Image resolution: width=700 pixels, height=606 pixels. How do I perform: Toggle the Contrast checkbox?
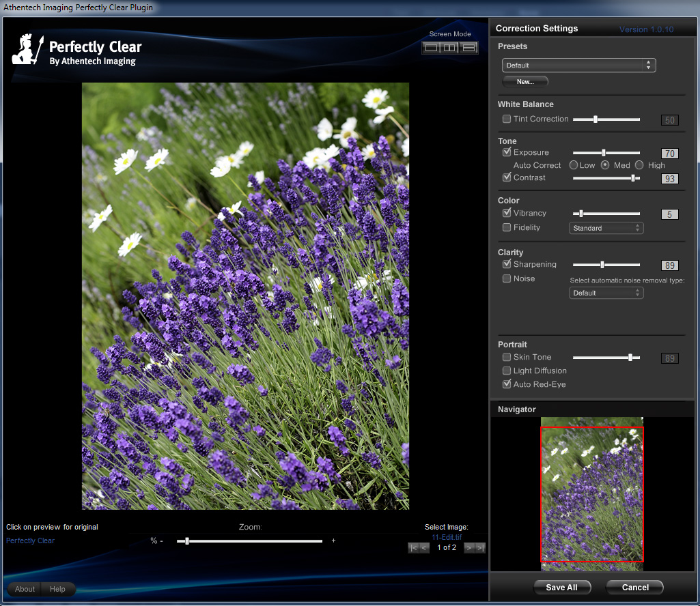(x=507, y=177)
